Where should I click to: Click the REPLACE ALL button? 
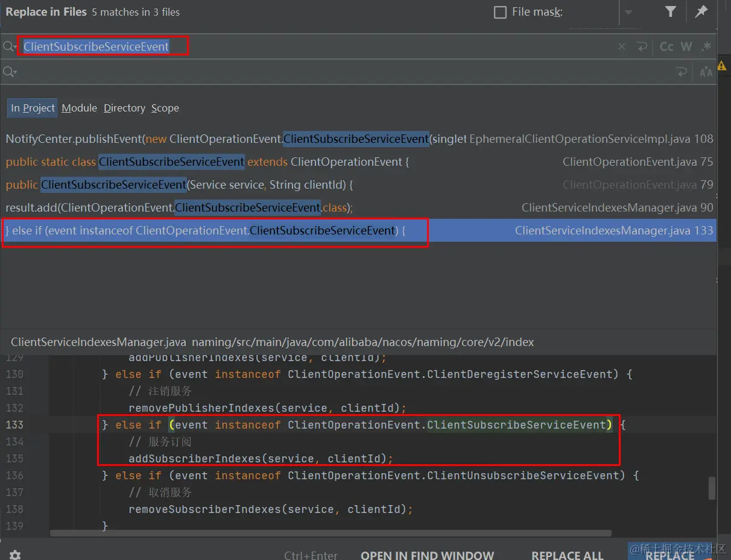point(567,555)
